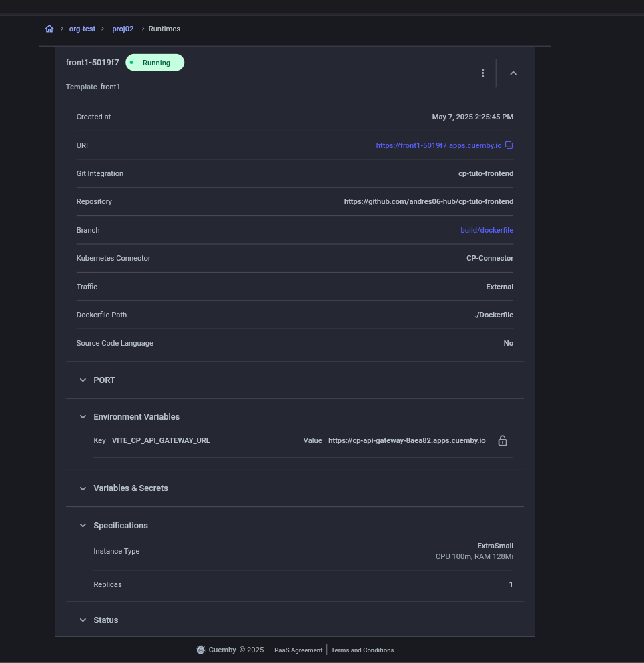644x663 pixels.
Task: Toggle visibility of VITE_CP_API_GATEWAY_URL secret
Action: click(502, 440)
